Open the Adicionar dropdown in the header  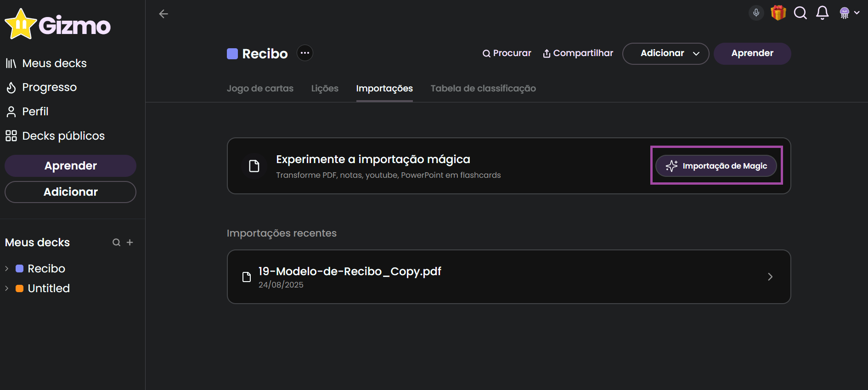click(666, 54)
